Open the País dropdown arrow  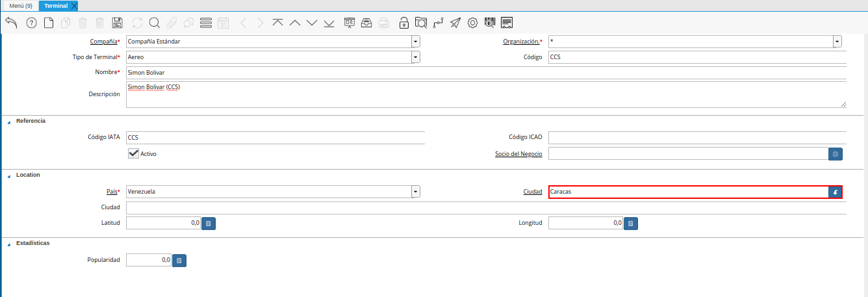point(415,192)
